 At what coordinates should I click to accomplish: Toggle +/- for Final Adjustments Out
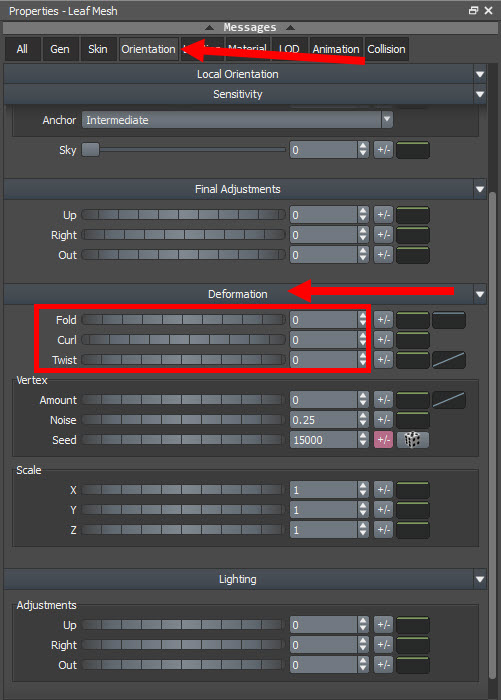point(383,255)
